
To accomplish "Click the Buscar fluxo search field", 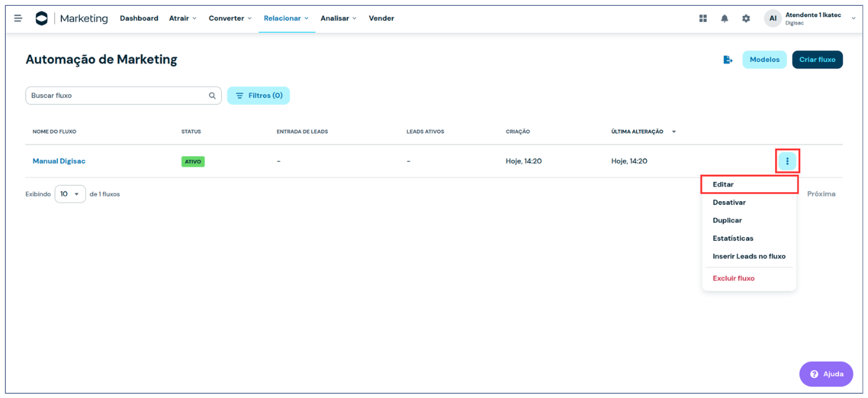I will click(116, 96).
